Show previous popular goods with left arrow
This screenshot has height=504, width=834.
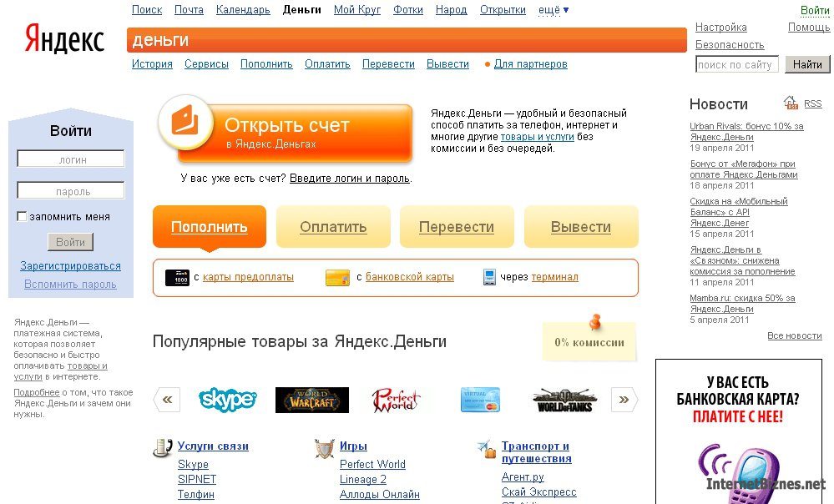(167, 399)
